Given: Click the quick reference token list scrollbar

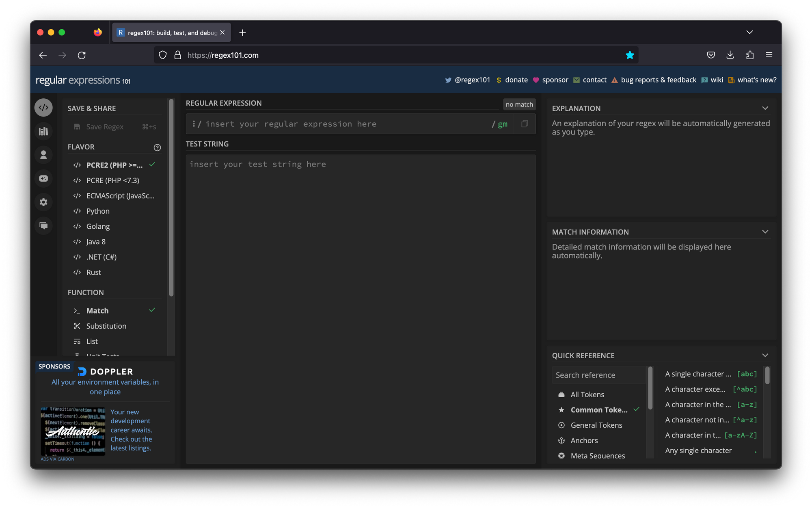Looking at the screenshot, I should [x=767, y=375].
